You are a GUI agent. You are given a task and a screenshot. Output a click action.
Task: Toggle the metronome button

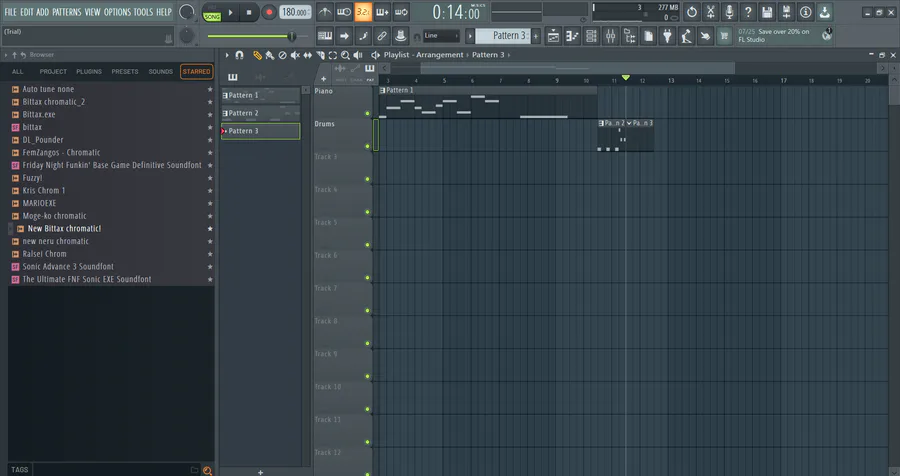pos(325,12)
